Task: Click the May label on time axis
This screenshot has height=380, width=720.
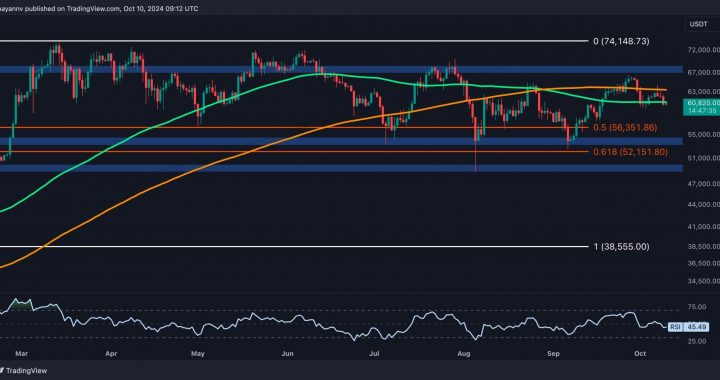Action: coord(198,354)
